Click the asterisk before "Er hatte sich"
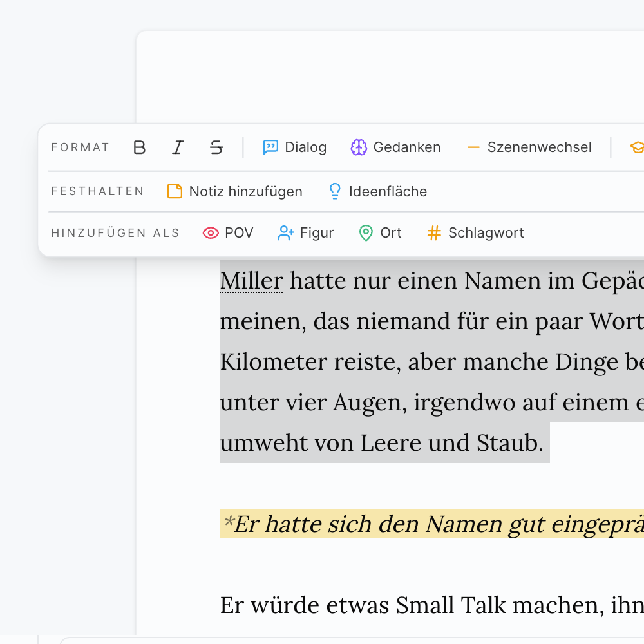The width and height of the screenshot is (644, 644). (228, 523)
